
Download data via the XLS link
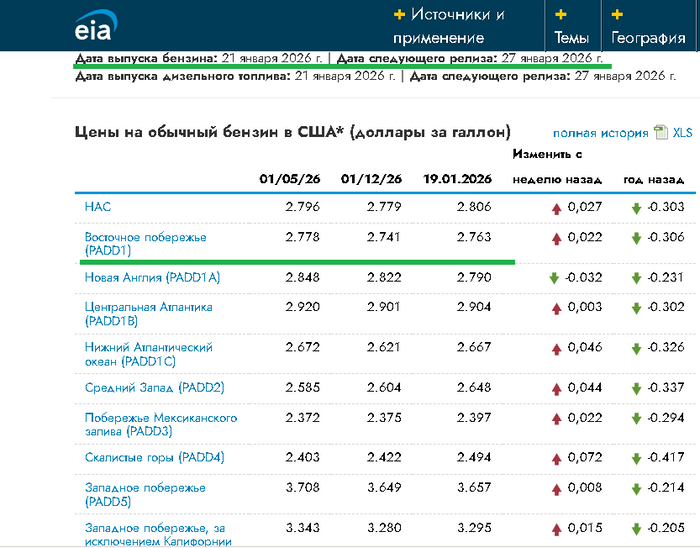[682, 133]
